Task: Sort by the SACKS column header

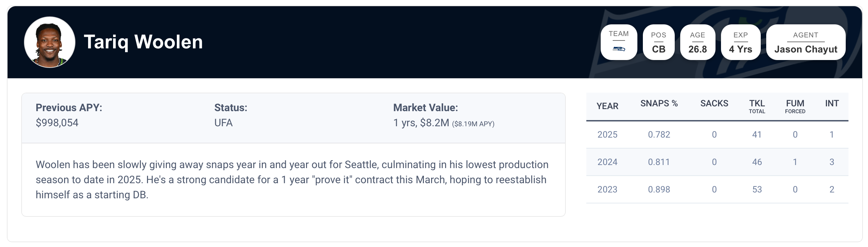Action: point(714,104)
